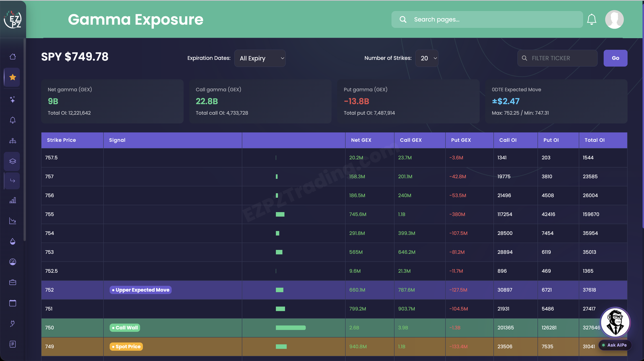Open the bar chart sidebar icon
This screenshot has height=361, width=644.
[13, 200]
